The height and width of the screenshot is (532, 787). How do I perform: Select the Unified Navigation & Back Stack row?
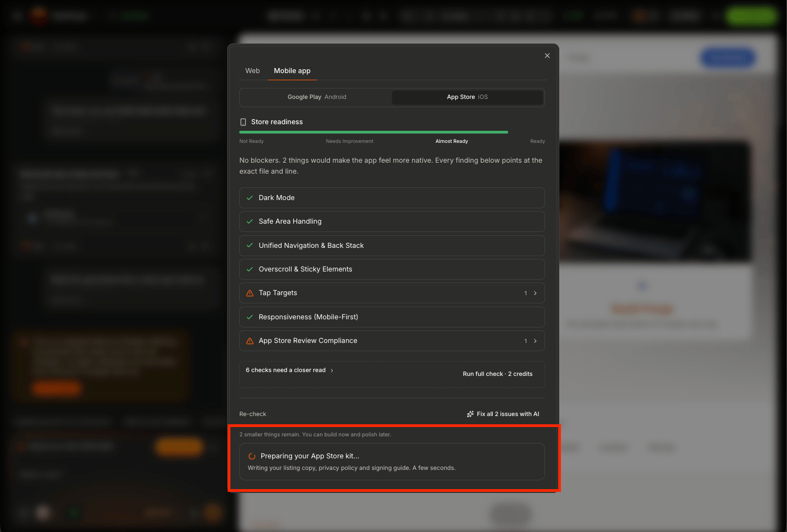[392, 246]
